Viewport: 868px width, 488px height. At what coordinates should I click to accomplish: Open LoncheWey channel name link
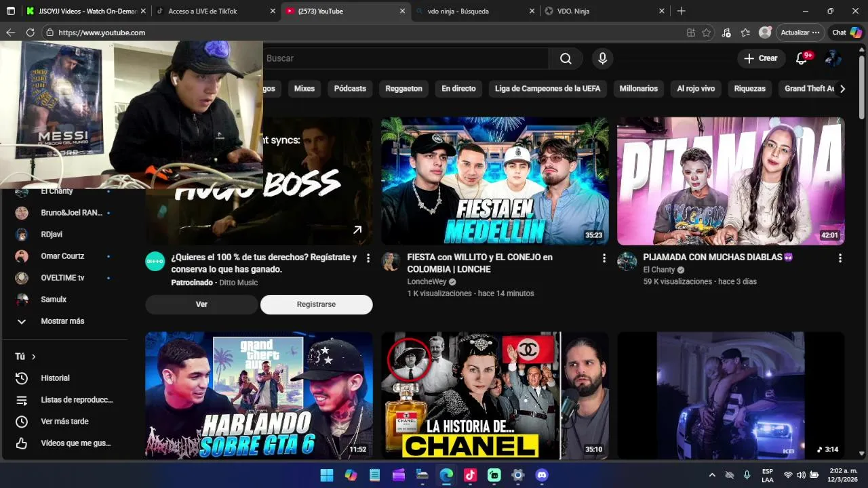(427, 281)
